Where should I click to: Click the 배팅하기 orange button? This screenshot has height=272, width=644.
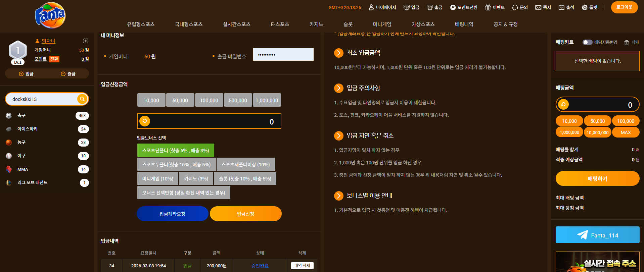(597, 178)
